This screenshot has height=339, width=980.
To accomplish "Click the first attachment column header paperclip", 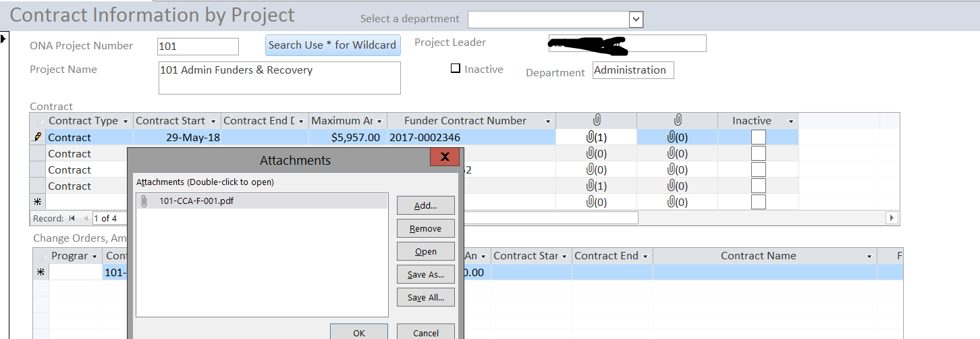I will 596,121.
